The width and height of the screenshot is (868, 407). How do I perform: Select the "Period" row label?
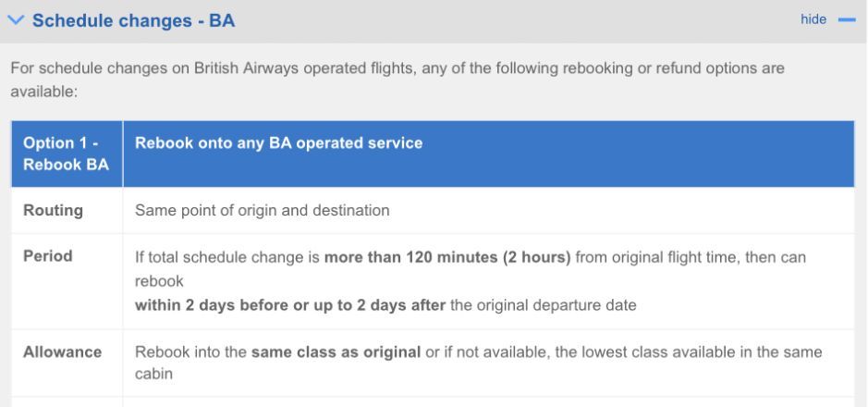[49, 253]
